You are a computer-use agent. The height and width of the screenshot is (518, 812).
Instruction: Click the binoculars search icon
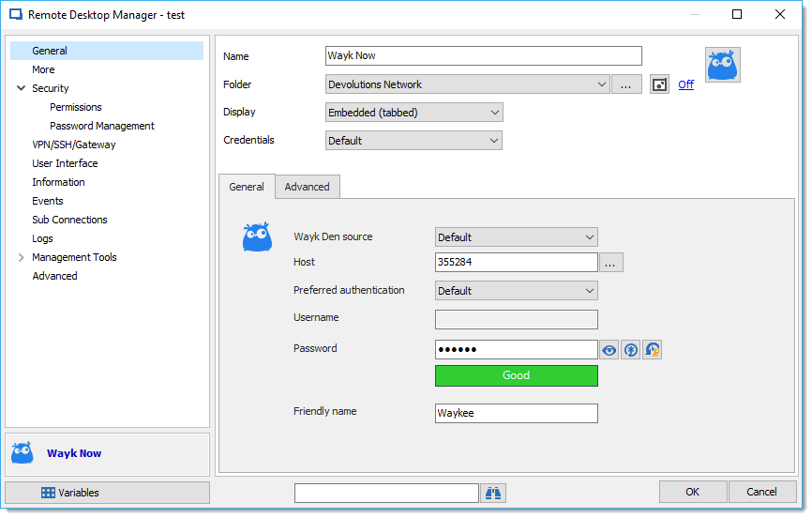(x=493, y=493)
